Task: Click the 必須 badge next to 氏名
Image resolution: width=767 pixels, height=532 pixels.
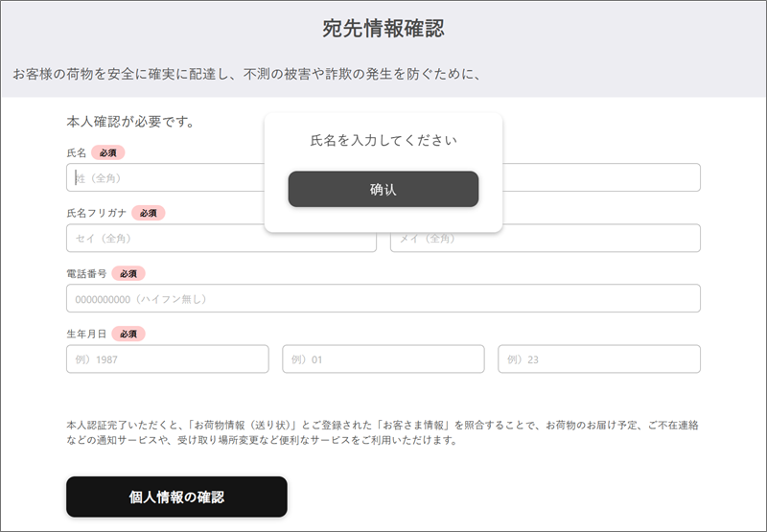Action: 108,153
